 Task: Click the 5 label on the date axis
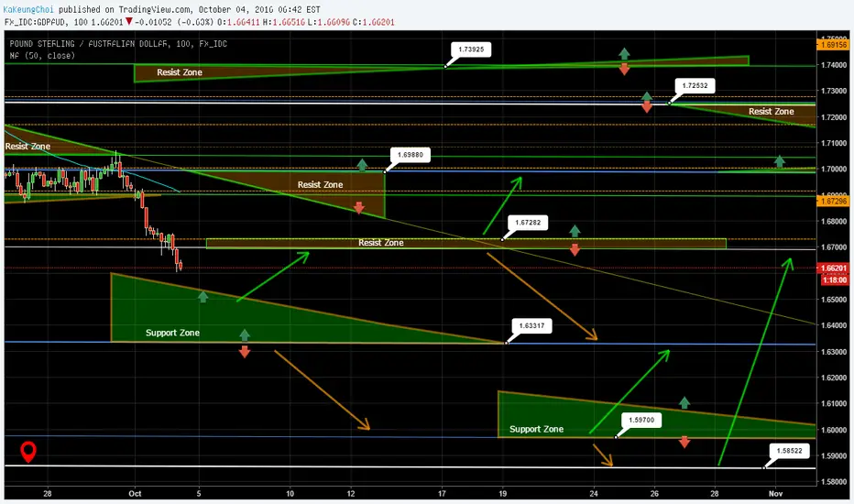[199, 494]
